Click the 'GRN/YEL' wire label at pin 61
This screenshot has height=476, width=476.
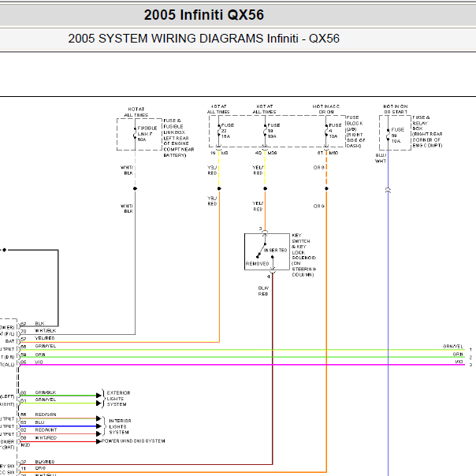click(46, 400)
